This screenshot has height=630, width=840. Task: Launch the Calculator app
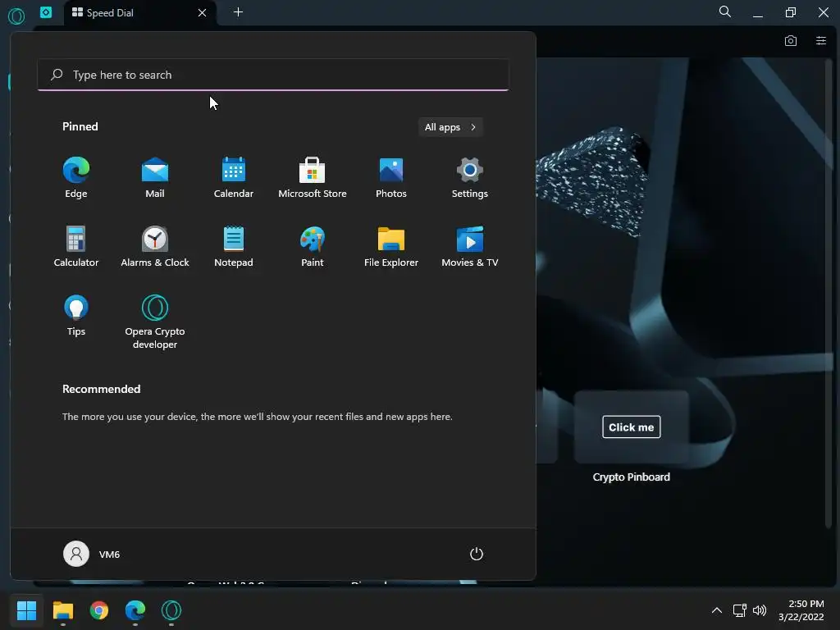76,246
